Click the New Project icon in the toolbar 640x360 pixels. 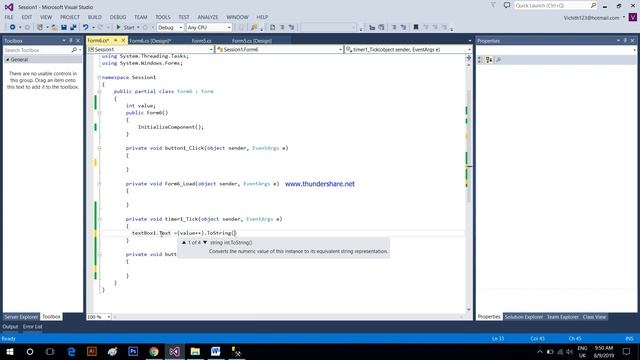point(40,27)
